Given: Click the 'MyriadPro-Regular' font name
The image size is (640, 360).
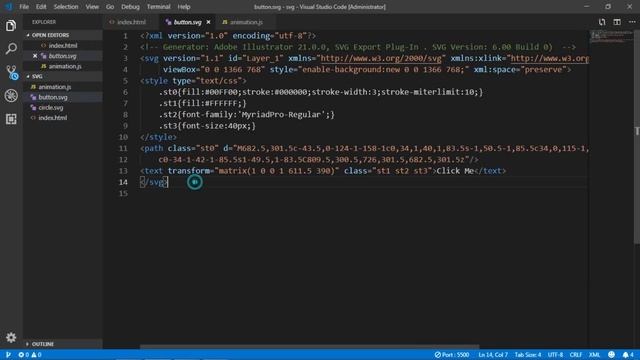Looking at the screenshot, I should pos(283,115).
